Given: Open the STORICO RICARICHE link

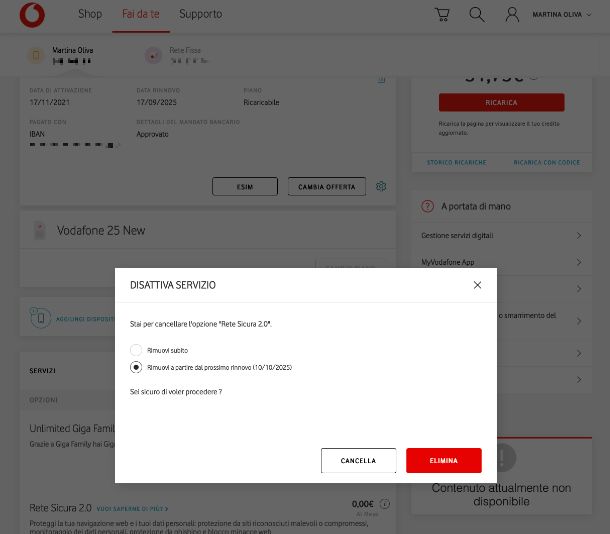Looking at the screenshot, I should click(x=456, y=163).
